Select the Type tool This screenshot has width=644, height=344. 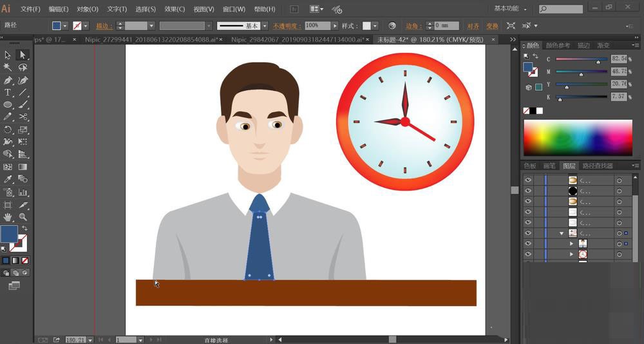[x=8, y=93]
